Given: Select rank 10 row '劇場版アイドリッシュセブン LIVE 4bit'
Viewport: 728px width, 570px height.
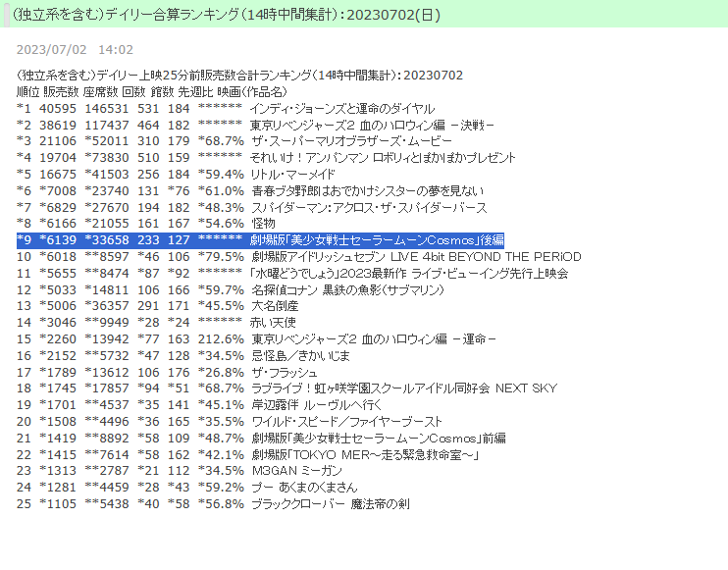Looking at the screenshot, I should 299,257.
